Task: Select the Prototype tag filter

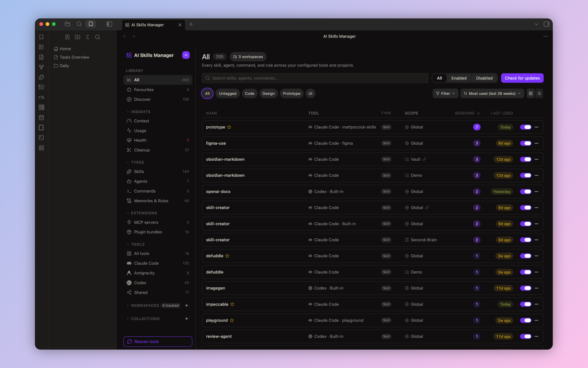Action: click(x=292, y=94)
